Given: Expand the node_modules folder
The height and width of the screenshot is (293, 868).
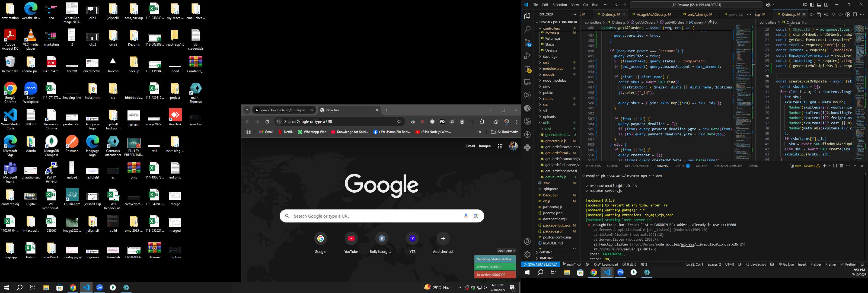Looking at the screenshot, I should 554,81.
